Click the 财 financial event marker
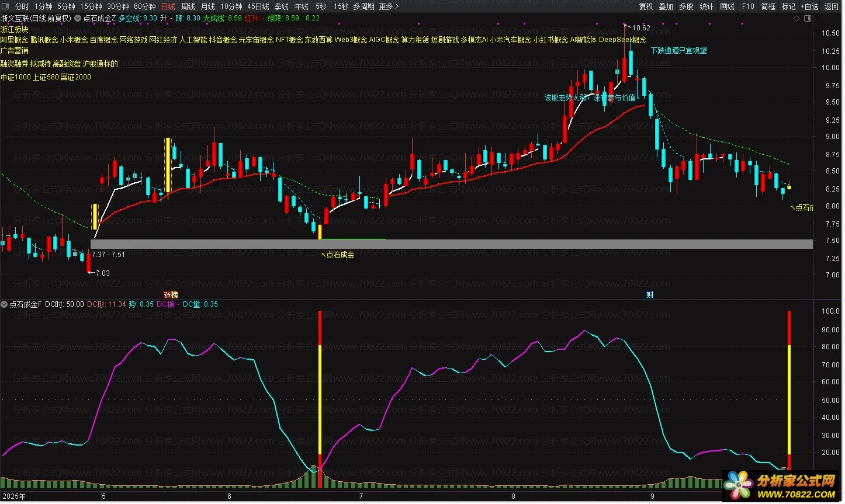 pyautogui.click(x=650, y=295)
